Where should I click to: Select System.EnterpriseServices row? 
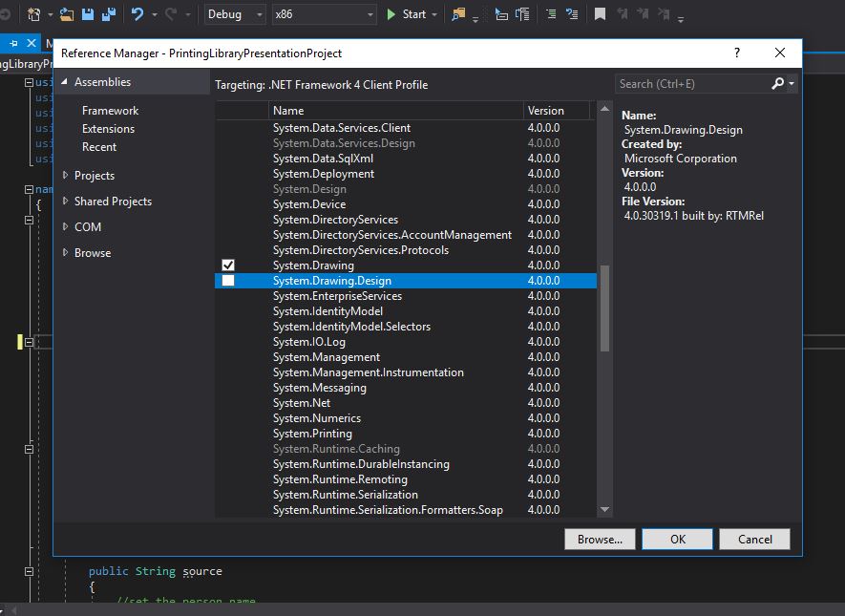click(x=406, y=296)
